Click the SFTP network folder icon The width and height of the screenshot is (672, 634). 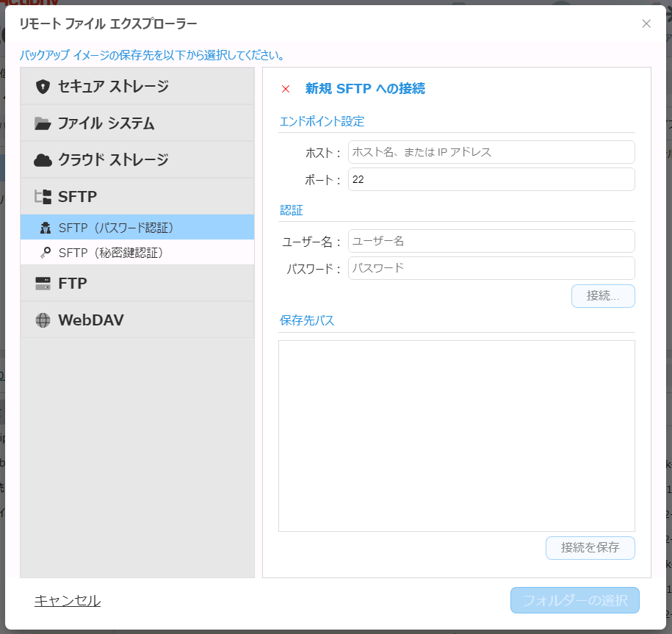[x=43, y=197]
